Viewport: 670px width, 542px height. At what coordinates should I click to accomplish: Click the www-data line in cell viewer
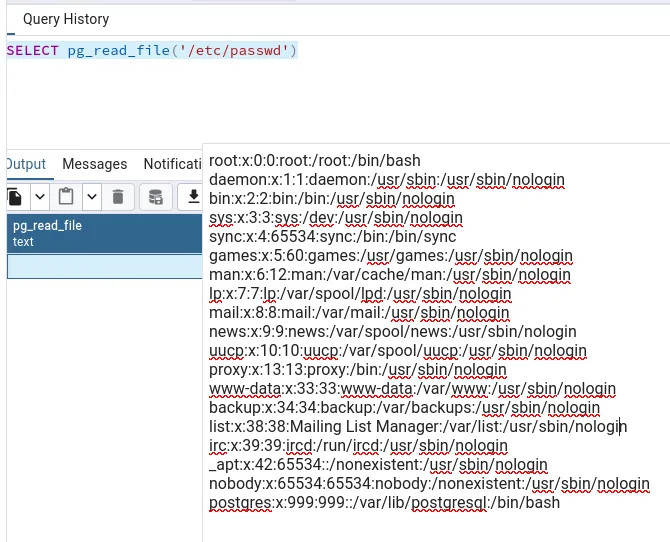(412, 388)
